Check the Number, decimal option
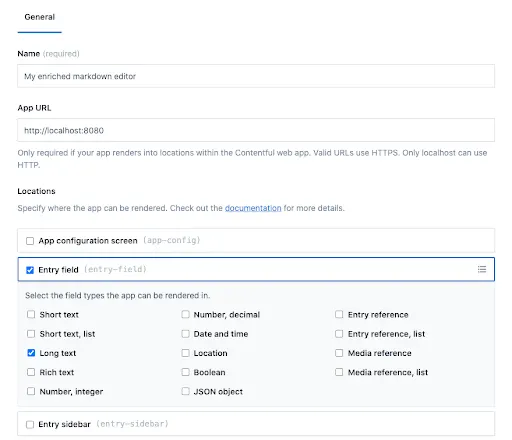 coord(185,315)
